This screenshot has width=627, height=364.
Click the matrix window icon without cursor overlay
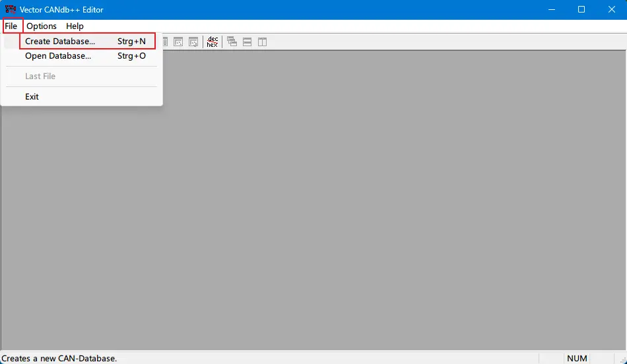coord(178,42)
